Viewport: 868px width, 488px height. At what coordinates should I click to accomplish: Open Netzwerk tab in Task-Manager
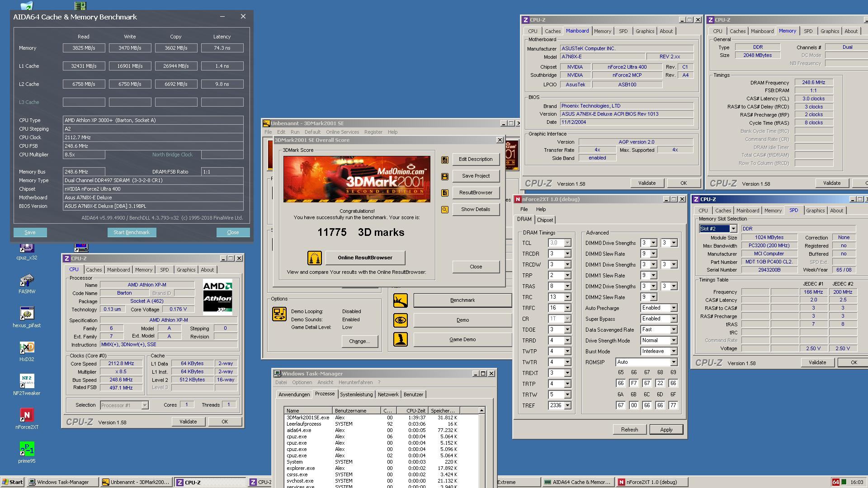point(388,394)
